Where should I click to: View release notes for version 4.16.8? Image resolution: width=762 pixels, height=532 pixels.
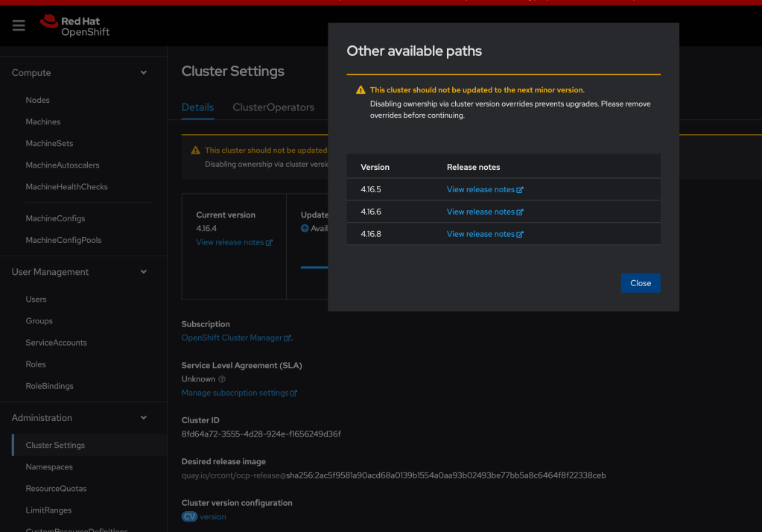point(484,235)
